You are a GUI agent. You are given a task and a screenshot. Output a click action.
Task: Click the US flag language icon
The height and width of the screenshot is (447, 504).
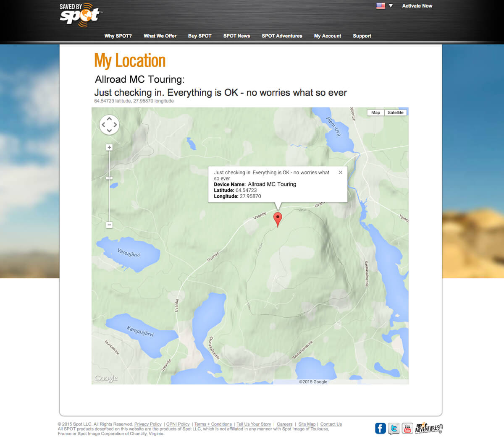[381, 6]
